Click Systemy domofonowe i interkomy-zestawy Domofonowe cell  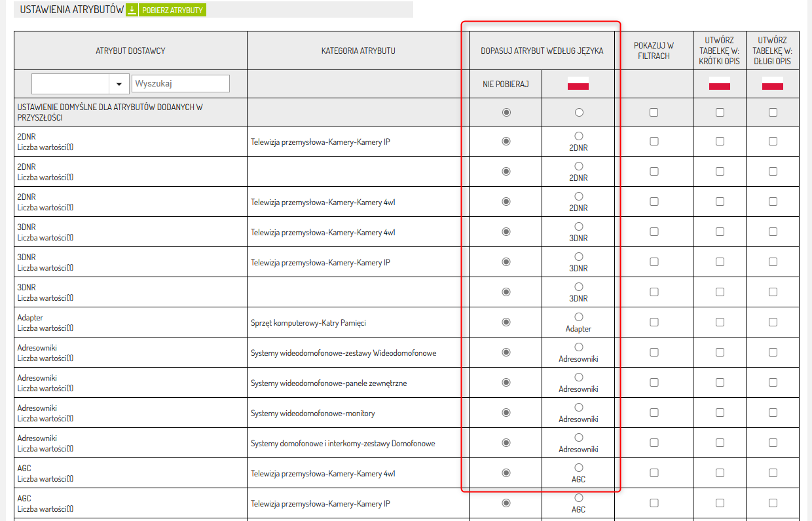point(358,443)
